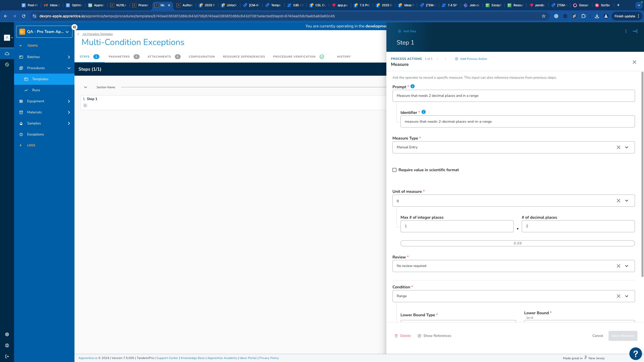
Task: Click the Prompt info icon
Action: point(413,86)
